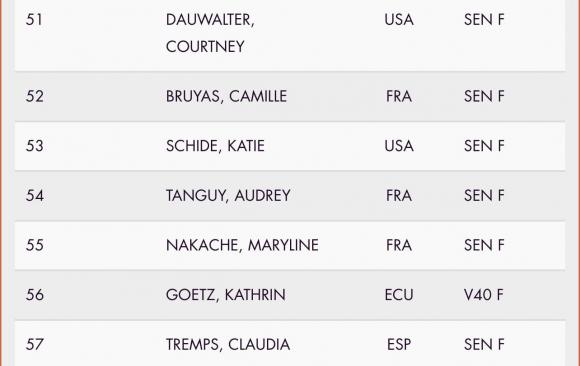This screenshot has height=366, width=580.
Task: Select NAKACHE, MARYLINE name
Action: [x=242, y=245]
